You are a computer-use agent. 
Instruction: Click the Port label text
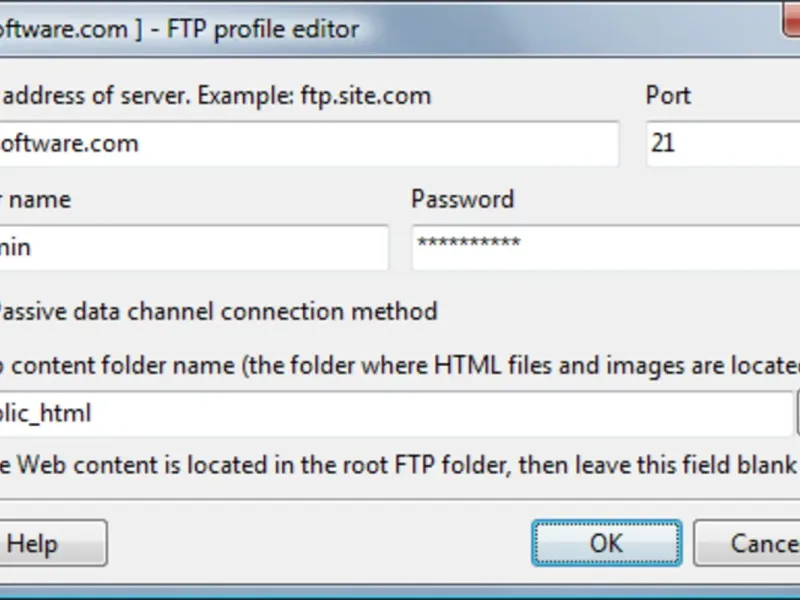click(x=668, y=96)
